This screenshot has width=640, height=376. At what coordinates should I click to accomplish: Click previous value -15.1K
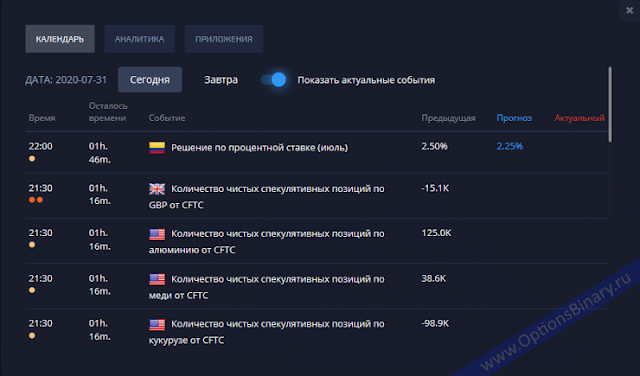[x=435, y=188]
